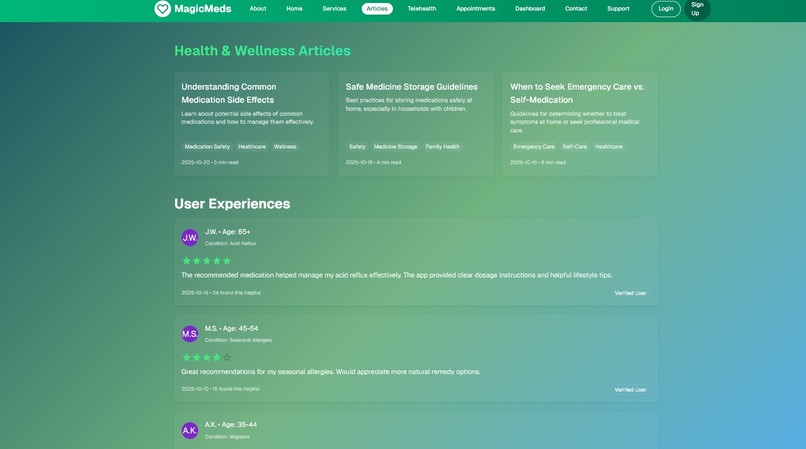
Task: Click 'Condition: Seasonal Allergies' text
Action: [238, 340]
